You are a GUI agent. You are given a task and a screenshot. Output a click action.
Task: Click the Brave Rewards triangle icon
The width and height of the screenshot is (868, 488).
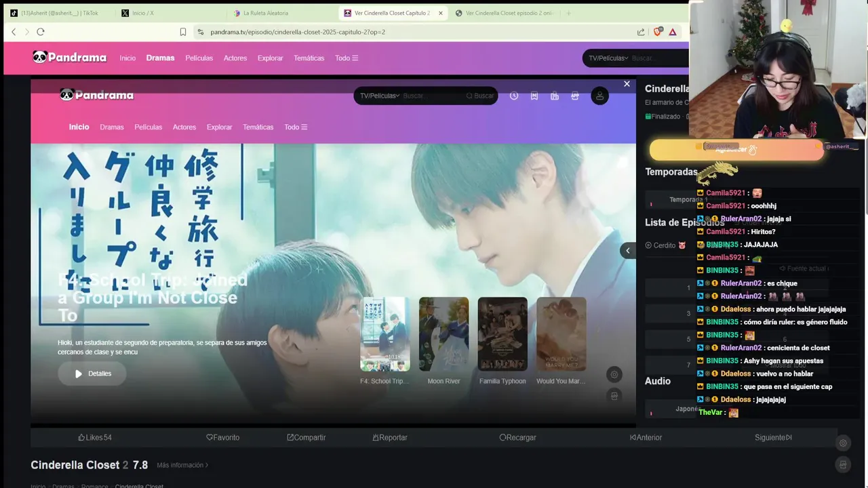click(x=673, y=32)
